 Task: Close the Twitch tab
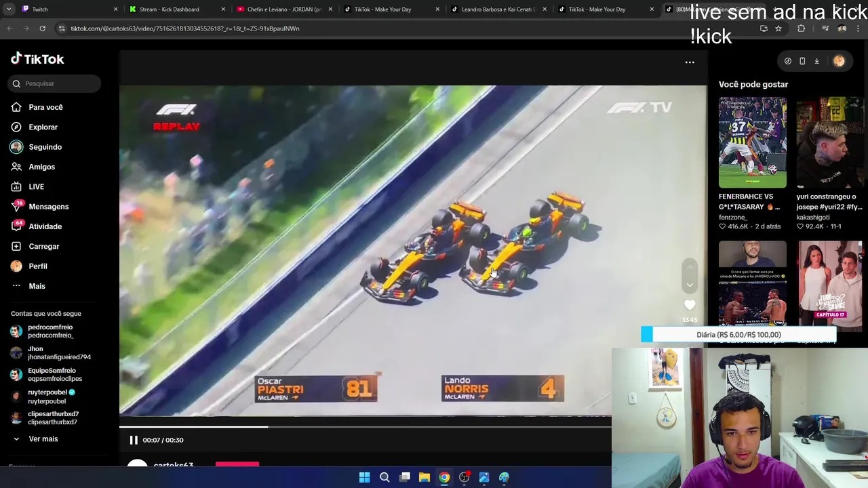(115, 9)
